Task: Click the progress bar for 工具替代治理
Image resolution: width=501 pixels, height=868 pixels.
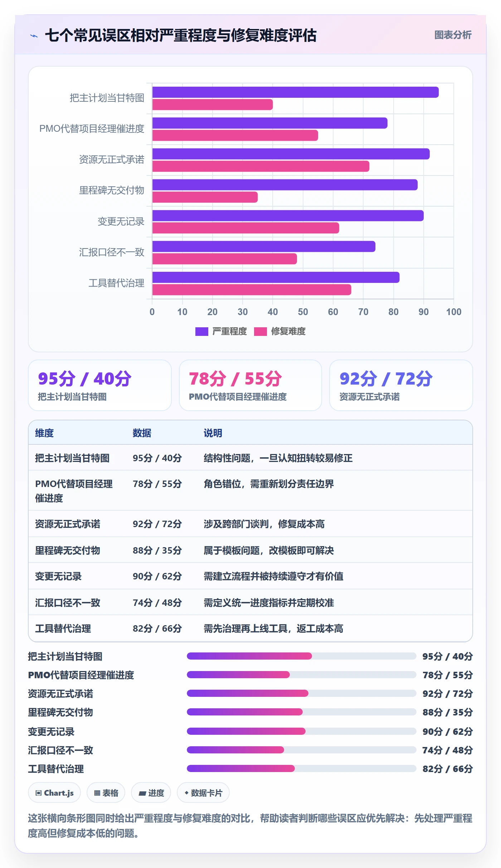Action: point(301,768)
